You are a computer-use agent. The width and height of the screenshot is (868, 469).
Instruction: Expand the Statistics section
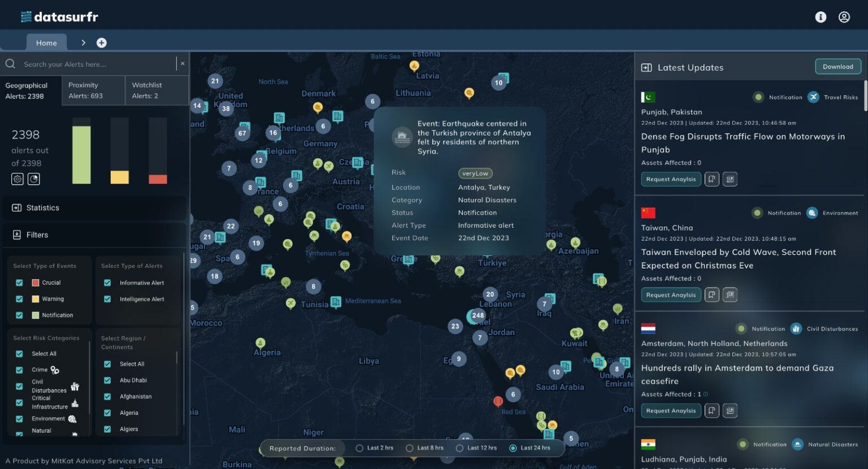pyautogui.click(x=94, y=208)
